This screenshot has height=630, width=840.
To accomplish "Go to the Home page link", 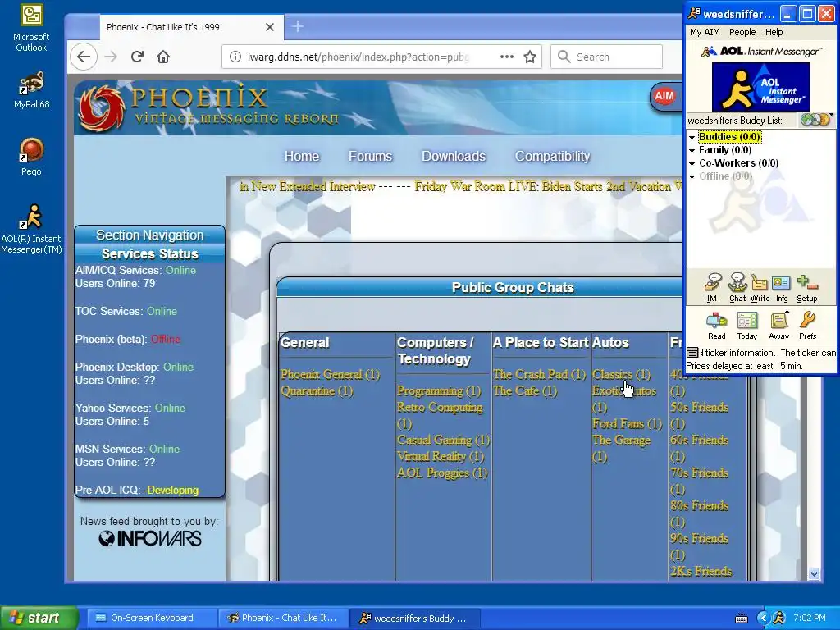I will (302, 156).
